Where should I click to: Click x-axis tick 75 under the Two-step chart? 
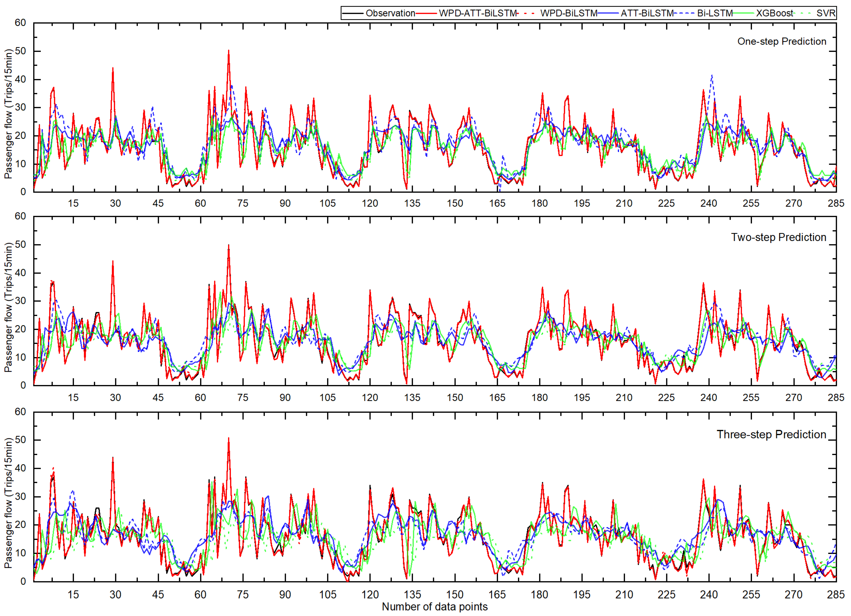tap(243, 397)
